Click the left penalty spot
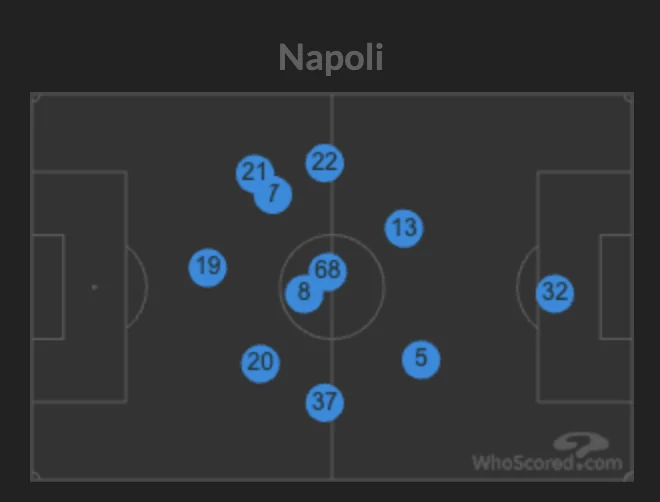 [x=95, y=287]
